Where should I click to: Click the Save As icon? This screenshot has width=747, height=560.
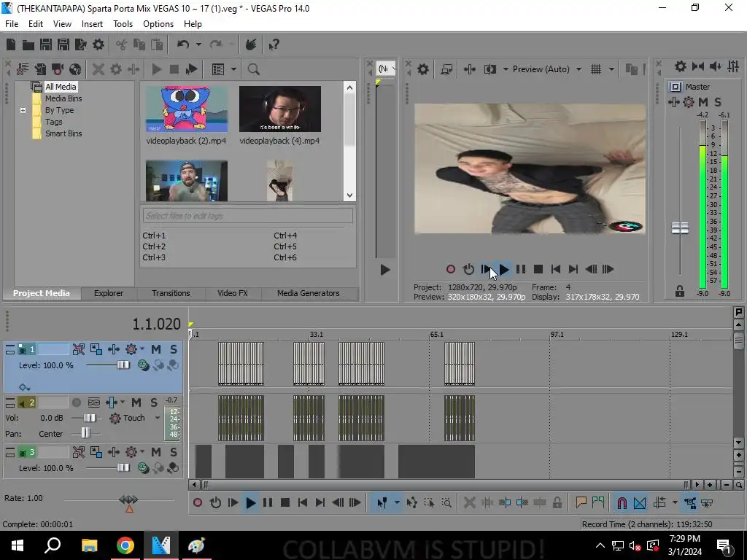[x=63, y=44]
